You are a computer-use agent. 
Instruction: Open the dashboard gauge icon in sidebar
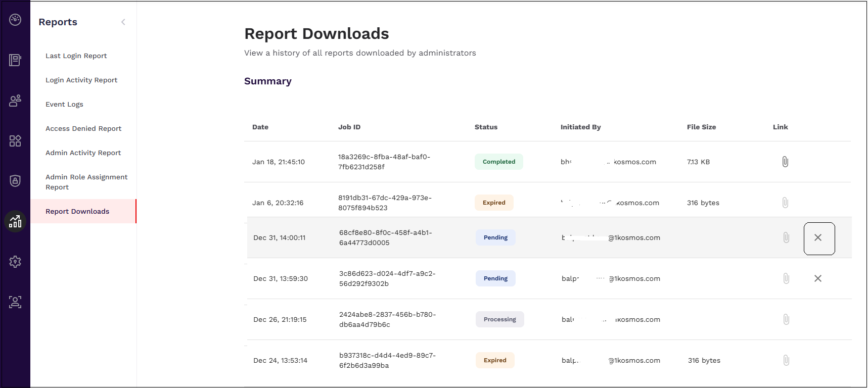[15, 20]
